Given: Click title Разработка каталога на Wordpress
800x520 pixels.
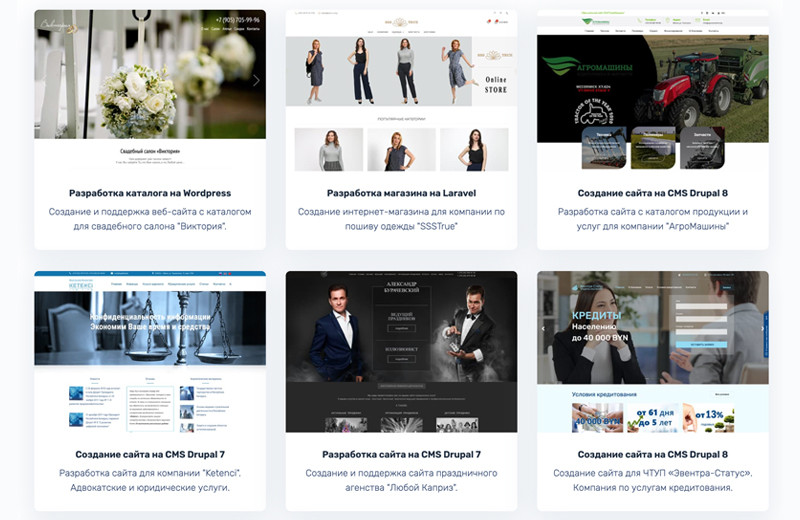Looking at the screenshot, I should 150,193.
